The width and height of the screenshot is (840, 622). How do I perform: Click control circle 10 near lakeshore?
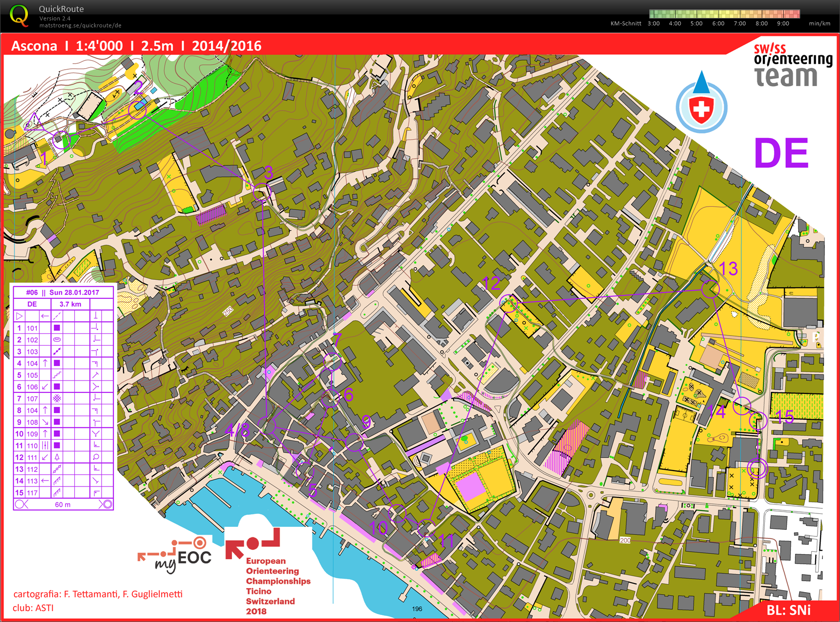[x=397, y=512]
